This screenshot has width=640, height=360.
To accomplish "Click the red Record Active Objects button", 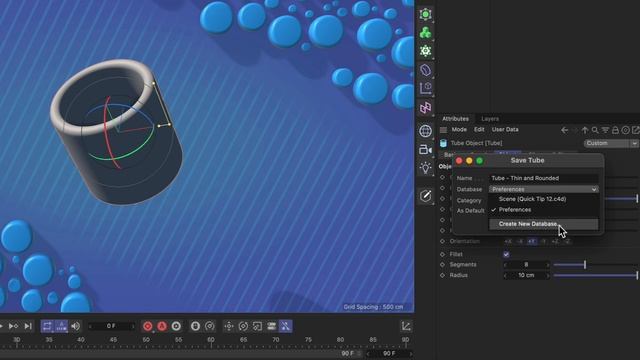I will tap(148, 326).
